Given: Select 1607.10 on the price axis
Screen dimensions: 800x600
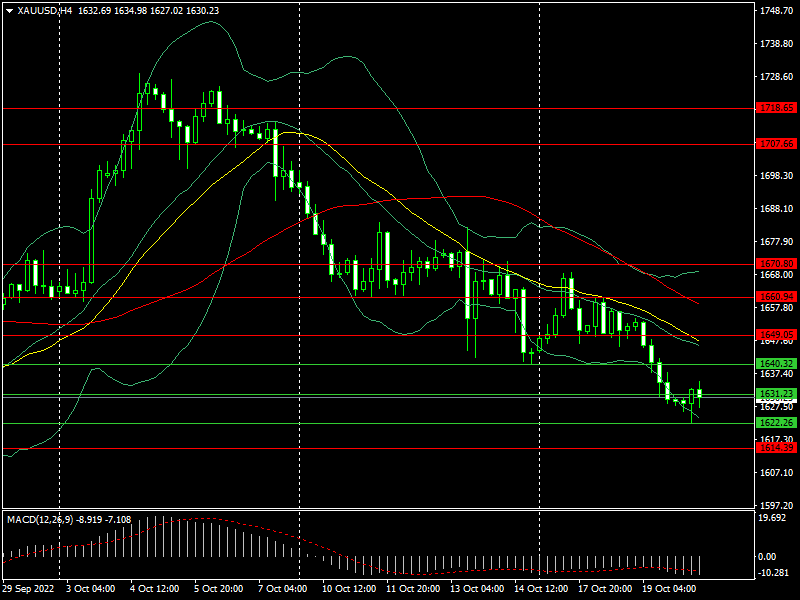Looking at the screenshot, I should pos(777,472).
